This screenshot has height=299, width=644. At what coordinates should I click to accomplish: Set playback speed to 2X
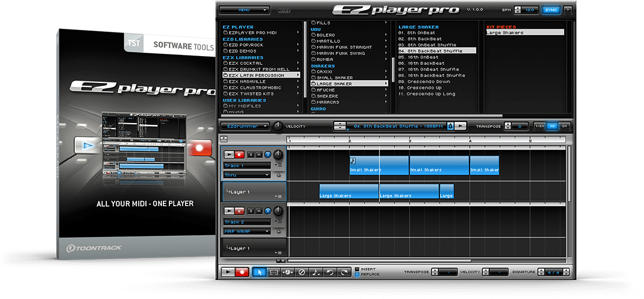pos(564,126)
